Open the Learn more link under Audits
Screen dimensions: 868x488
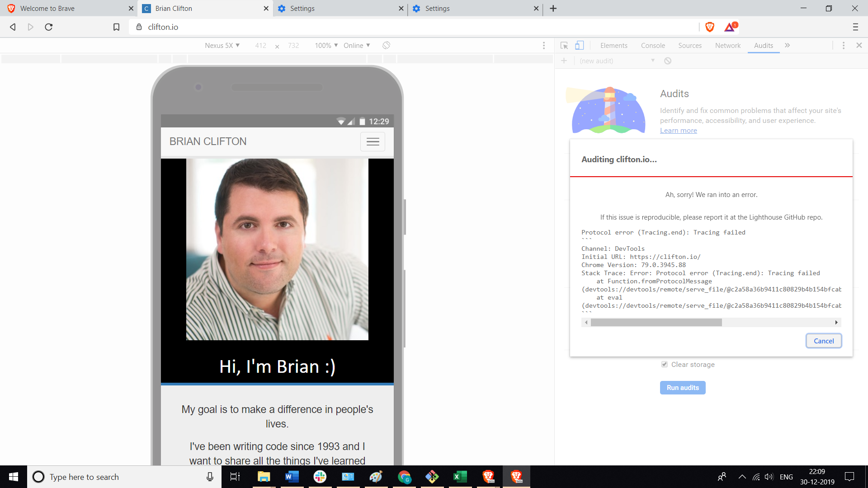click(x=678, y=130)
